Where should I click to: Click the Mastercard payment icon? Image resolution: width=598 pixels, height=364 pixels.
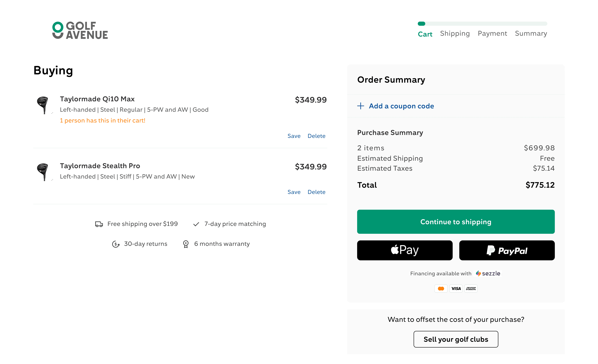[x=441, y=289]
